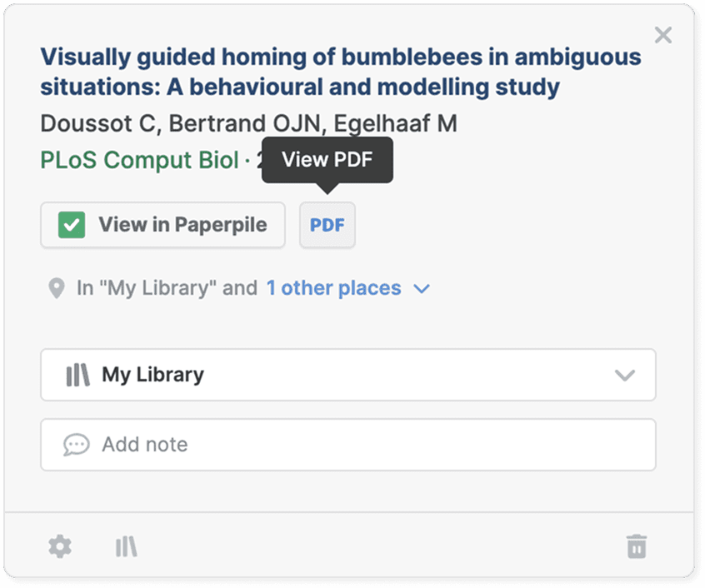Image resolution: width=705 pixels, height=588 pixels.
Task: Open the My Library folder dropdown
Action: point(347,375)
